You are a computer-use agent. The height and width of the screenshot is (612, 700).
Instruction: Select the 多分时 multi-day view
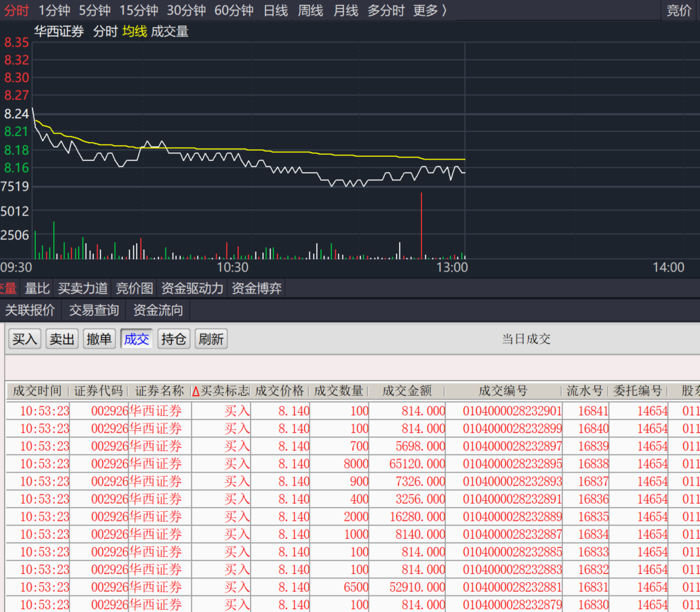[386, 10]
